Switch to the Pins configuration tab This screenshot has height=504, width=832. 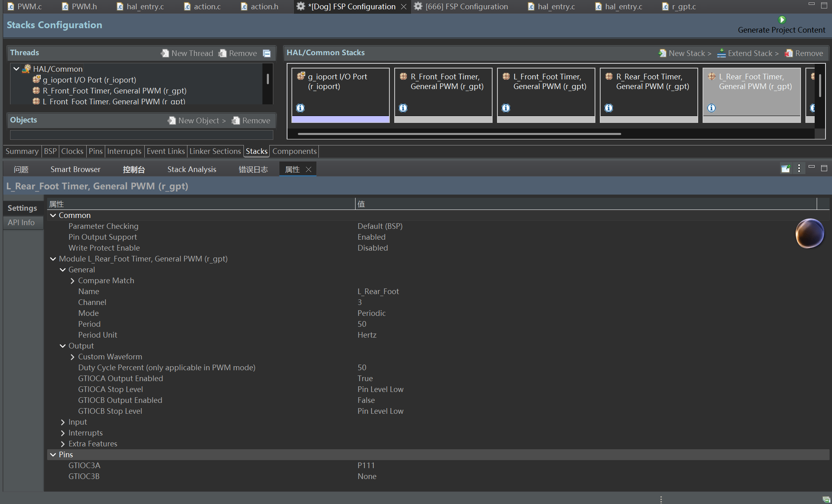pyautogui.click(x=96, y=151)
